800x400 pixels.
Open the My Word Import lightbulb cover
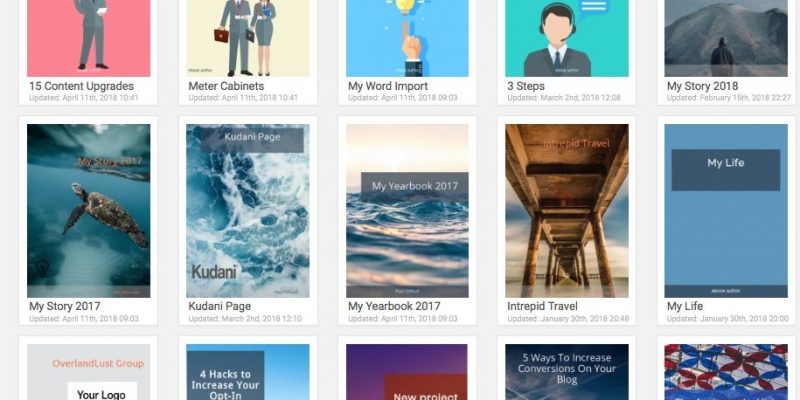tap(407, 38)
